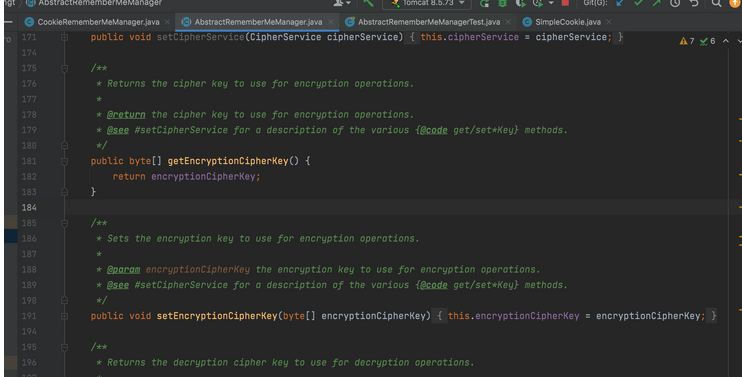742x377 pixels.
Task: Click #setCipherService reference on line 179
Action: pos(181,130)
